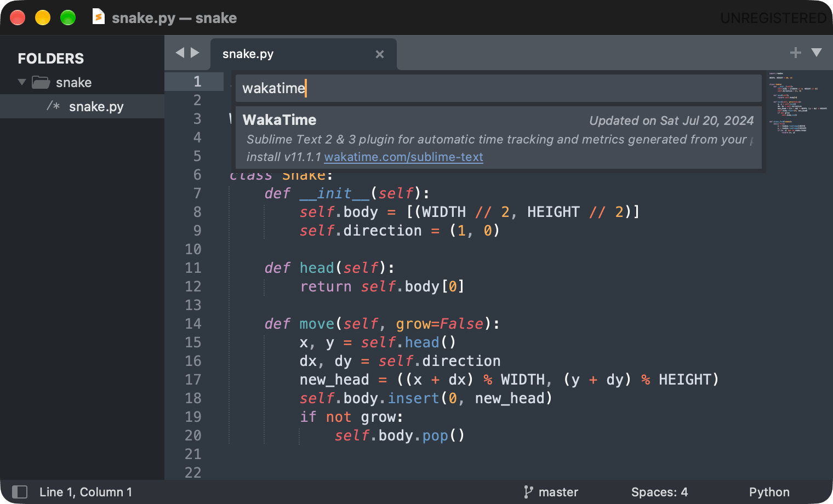833x504 pixels.
Task: Click the 'Updated on Sat Jul 20, 2024' text
Action: (x=671, y=121)
